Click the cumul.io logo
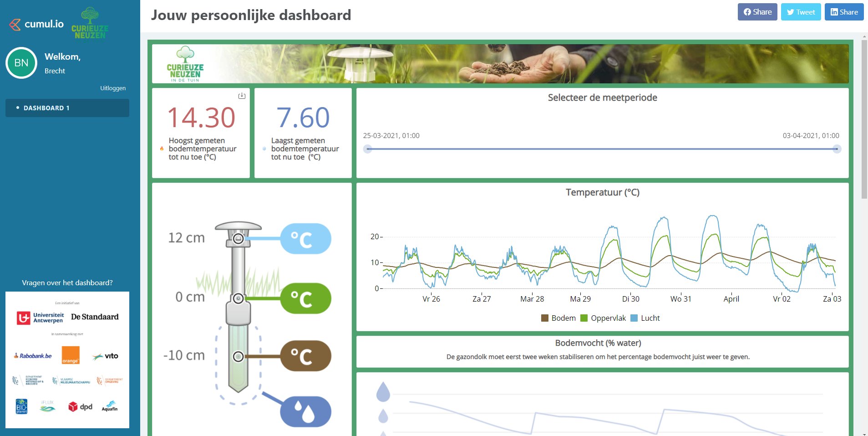Screen dimensions: 868x436 pyautogui.click(x=36, y=24)
